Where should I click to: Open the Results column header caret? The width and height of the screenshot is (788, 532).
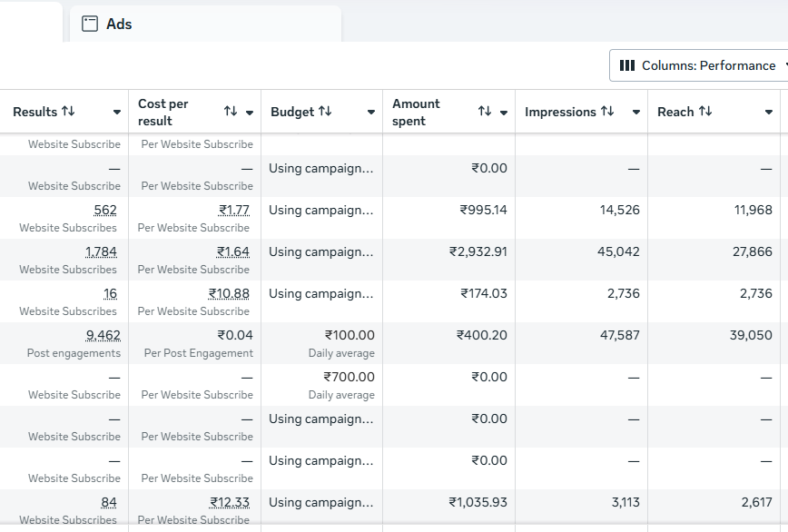[116, 111]
